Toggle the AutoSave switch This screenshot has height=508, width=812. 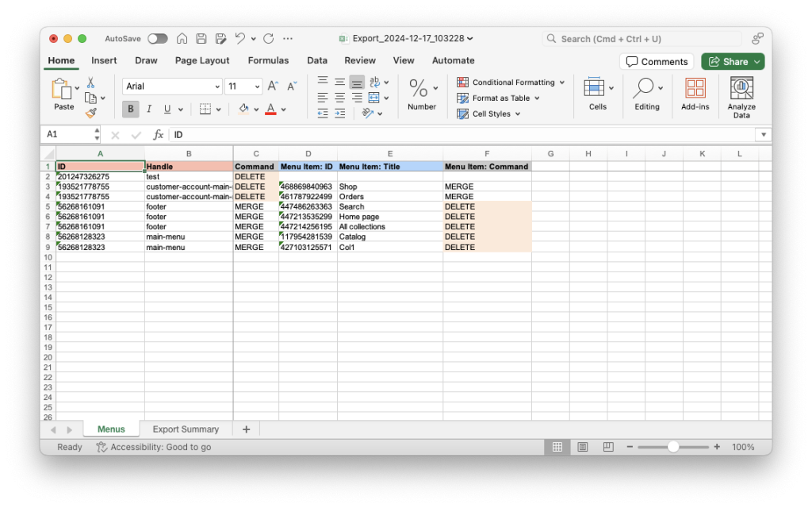157,38
